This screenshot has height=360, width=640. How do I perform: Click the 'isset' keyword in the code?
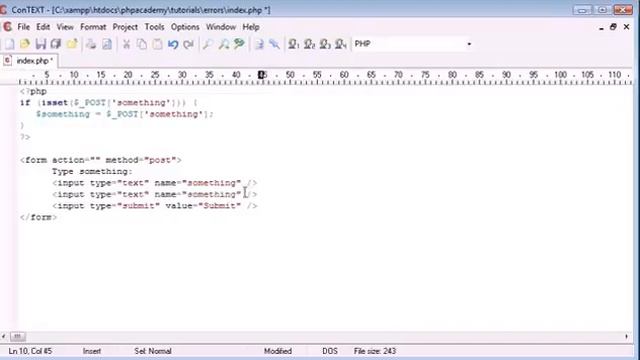point(55,103)
